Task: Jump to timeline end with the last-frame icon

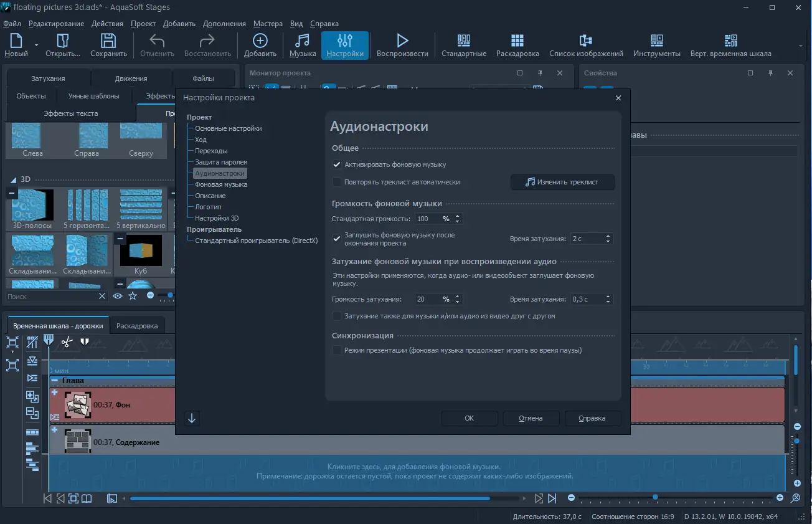Action: coord(552,498)
